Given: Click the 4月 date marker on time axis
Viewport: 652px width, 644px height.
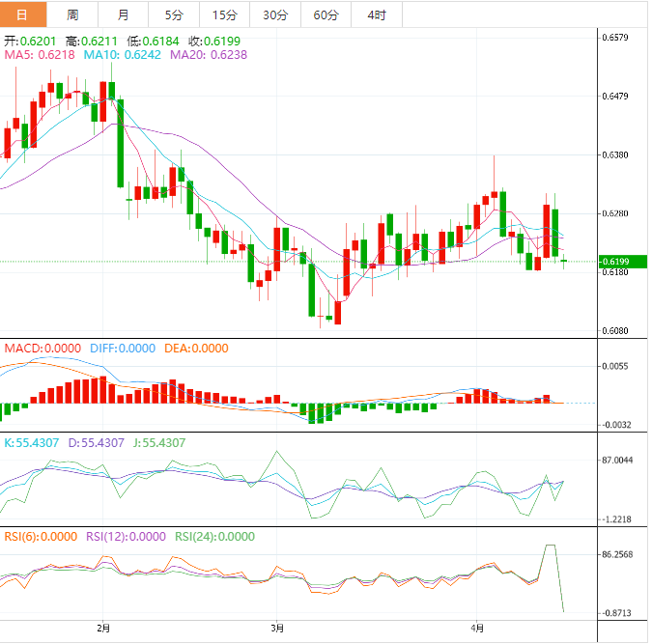Looking at the screenshot, I should 475,628.
